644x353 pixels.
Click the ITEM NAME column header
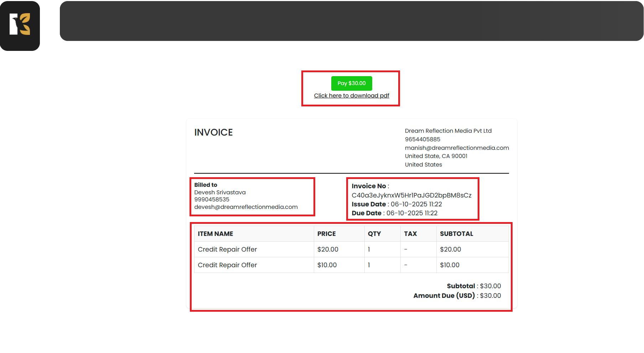coord(215,234)
